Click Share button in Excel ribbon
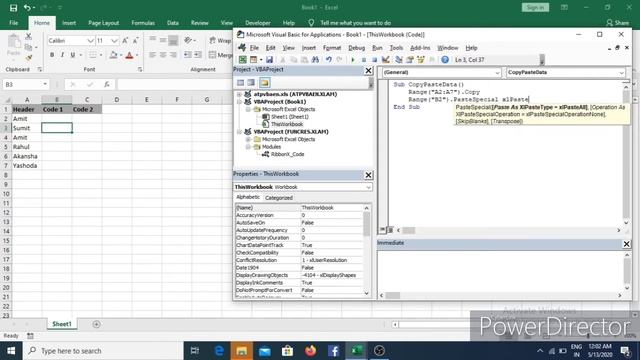640x360 pixels. 618,23
